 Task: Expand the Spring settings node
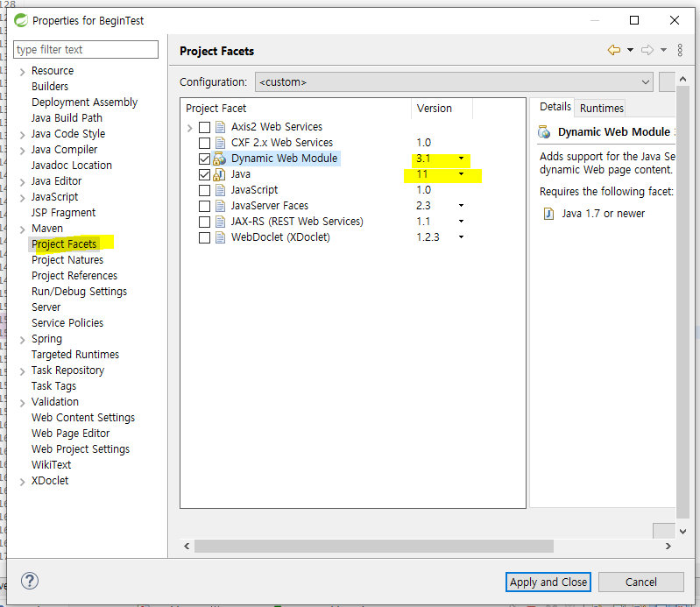click(x=22, y=340)
